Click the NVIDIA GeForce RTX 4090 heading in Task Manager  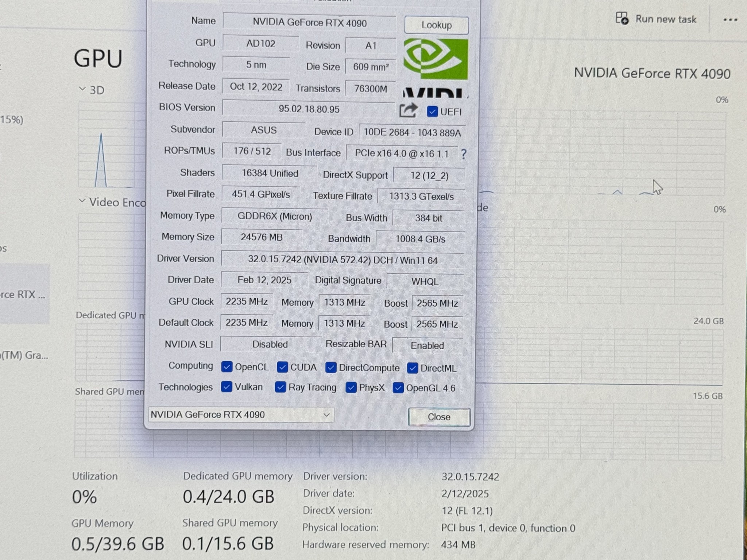coord(652,73)
